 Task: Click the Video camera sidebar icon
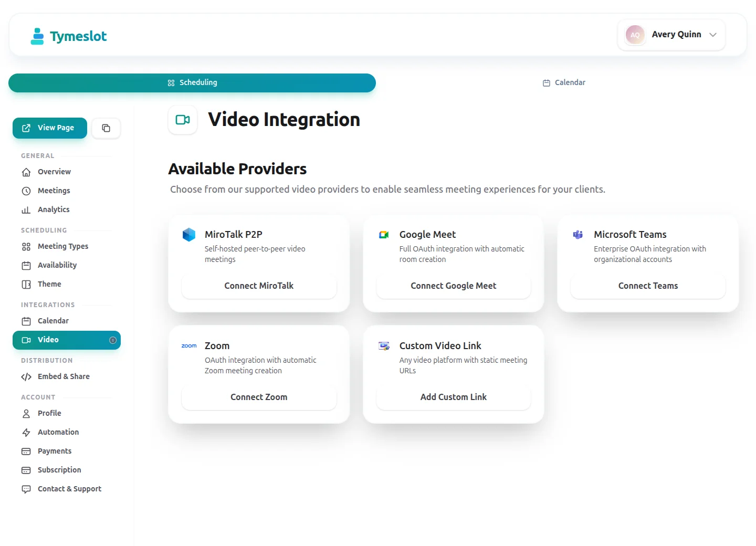[26, 340]
